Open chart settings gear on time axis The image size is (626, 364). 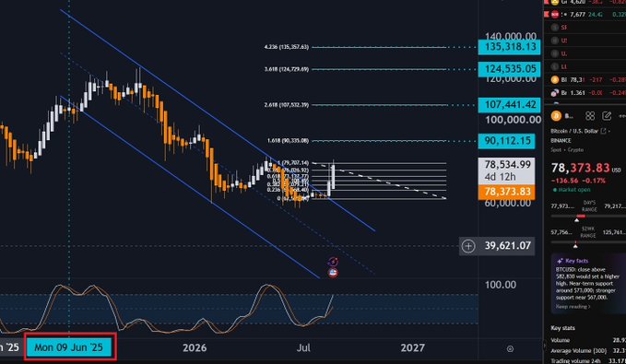(510, 348)
